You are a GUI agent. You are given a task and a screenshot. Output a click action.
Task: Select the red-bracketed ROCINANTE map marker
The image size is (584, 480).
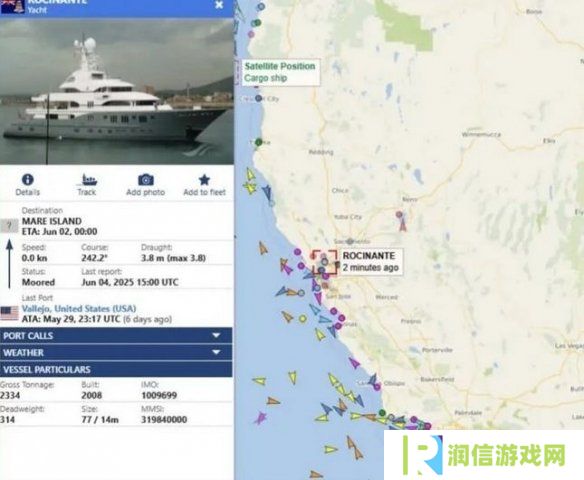click(324, 262)
